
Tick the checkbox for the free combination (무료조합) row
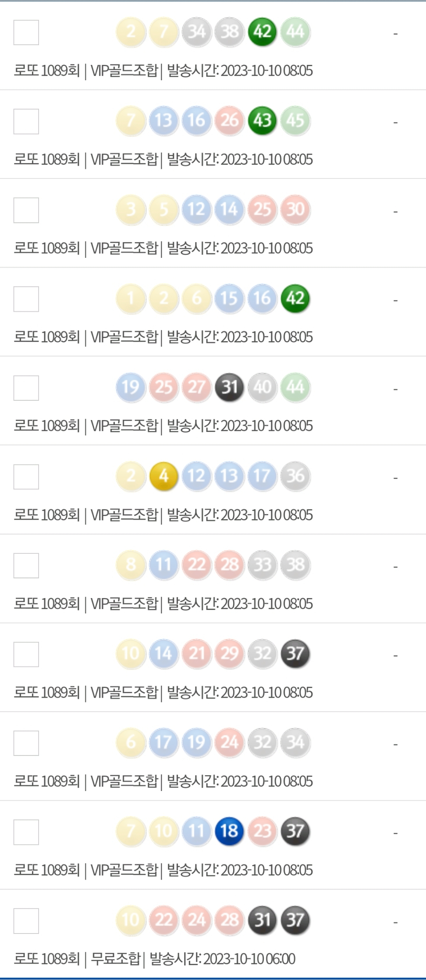pos(26,921)
